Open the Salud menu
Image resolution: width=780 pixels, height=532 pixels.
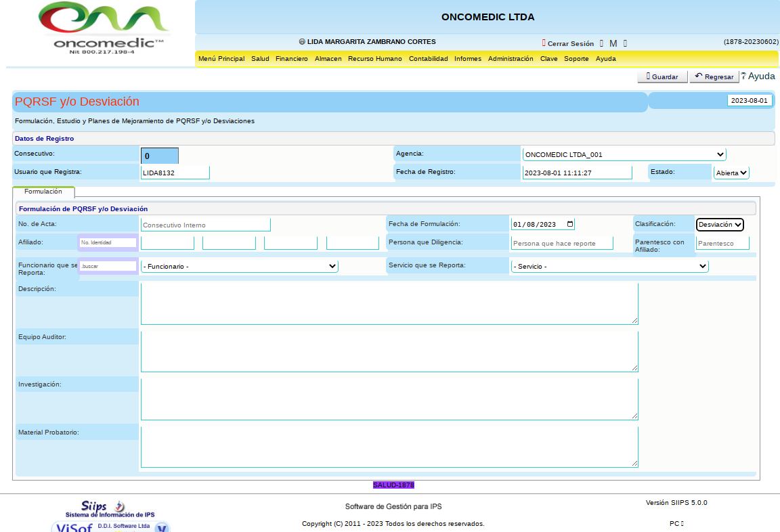click(x=260, y=59)
